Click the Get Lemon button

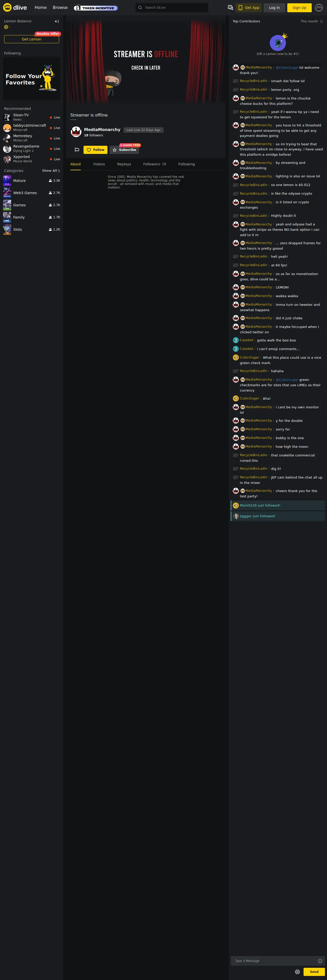pyautogui.click(x=32, y=39)
